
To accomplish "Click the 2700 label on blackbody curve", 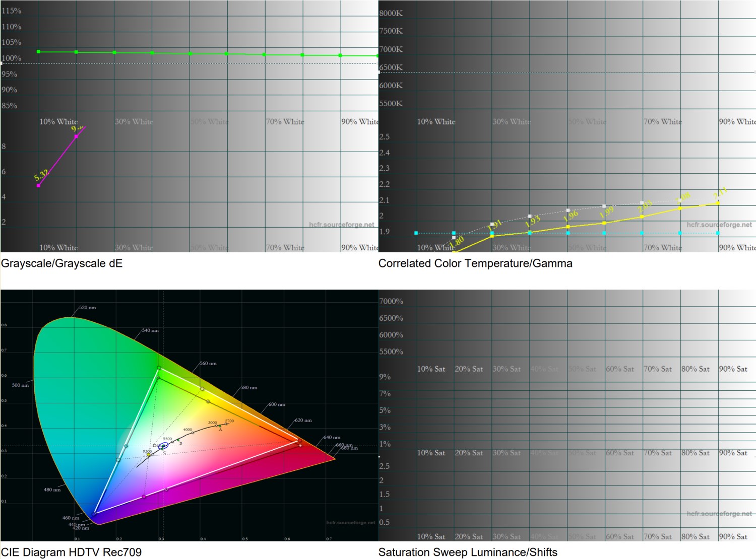I will [229, 421].
